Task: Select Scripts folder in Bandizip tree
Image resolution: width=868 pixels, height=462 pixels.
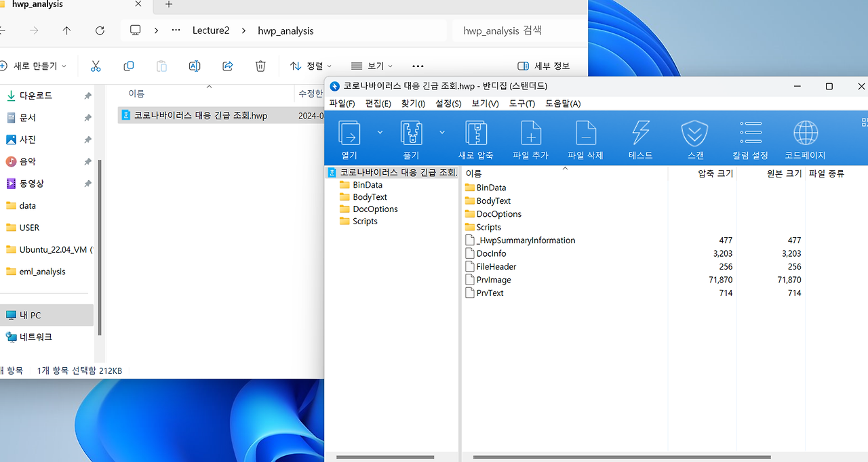Action: point(358,222)
